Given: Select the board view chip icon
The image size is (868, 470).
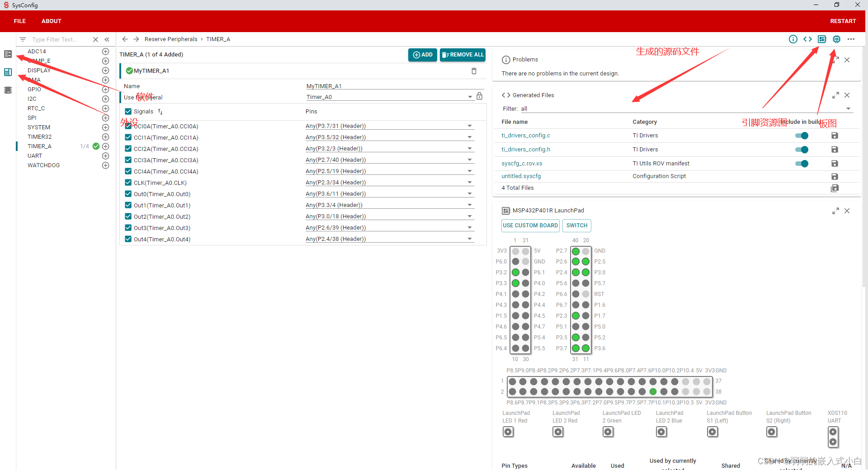Looking at the screenshot, I should [x=822, y=39].
